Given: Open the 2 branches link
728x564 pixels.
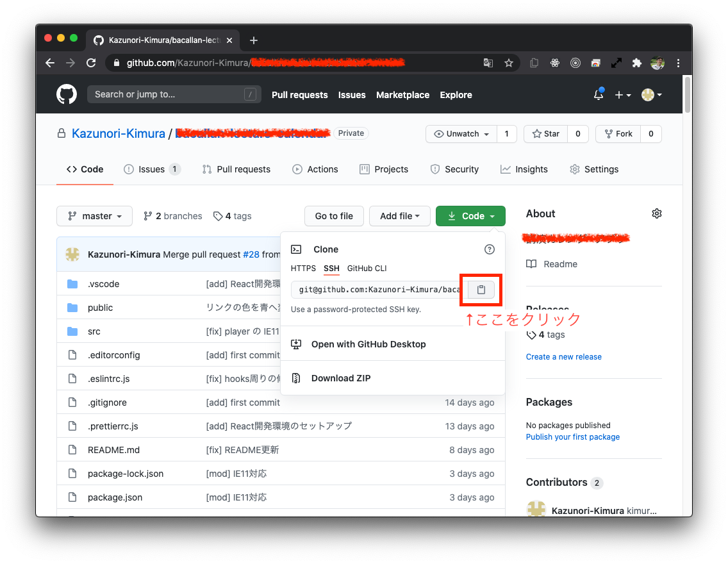Looking at the screenshot, I should click(x=173, y=216).
